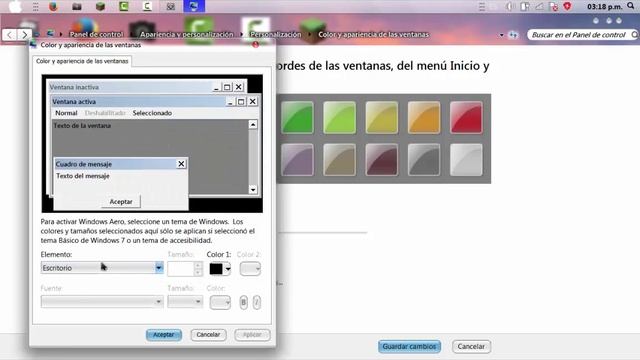This screenshot has width=640, height=360.
Task: Choose the lime green color swatch
Action: (339, 118)
